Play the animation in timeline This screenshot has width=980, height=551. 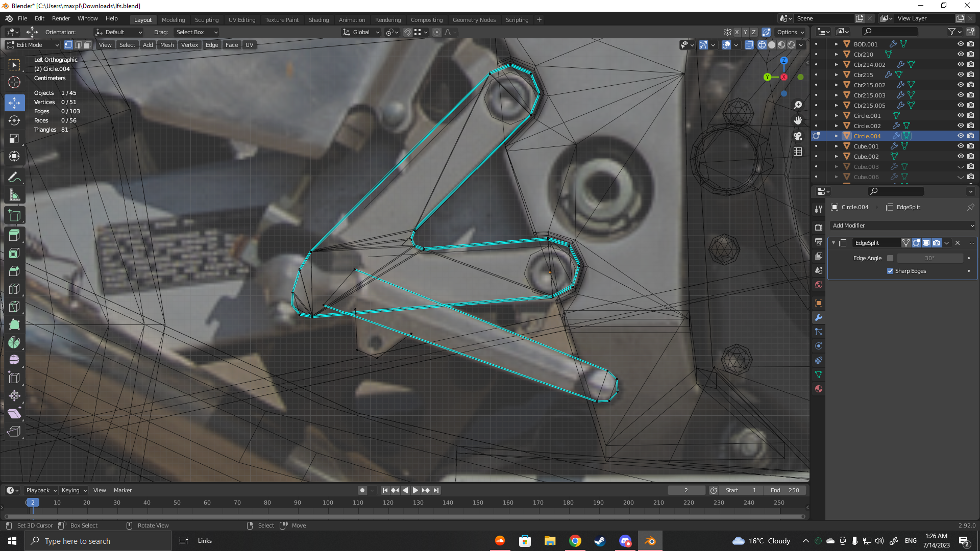(415, 490)
